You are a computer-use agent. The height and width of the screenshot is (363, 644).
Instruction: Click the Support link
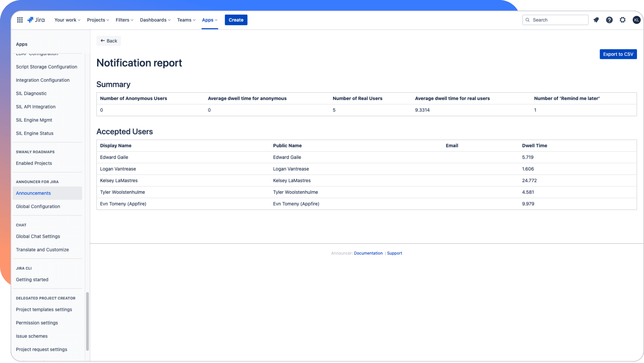click(x=395, y=253)
